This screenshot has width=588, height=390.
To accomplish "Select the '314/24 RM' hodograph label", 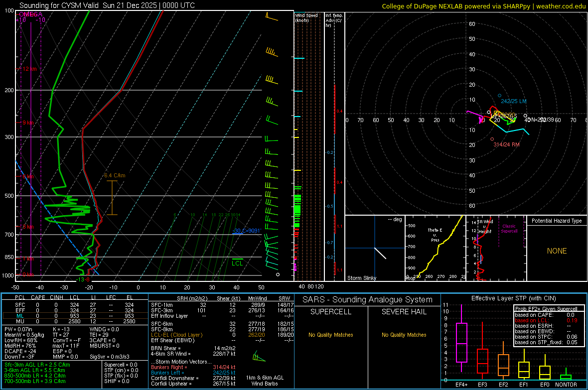I will (x=506, y=144).
